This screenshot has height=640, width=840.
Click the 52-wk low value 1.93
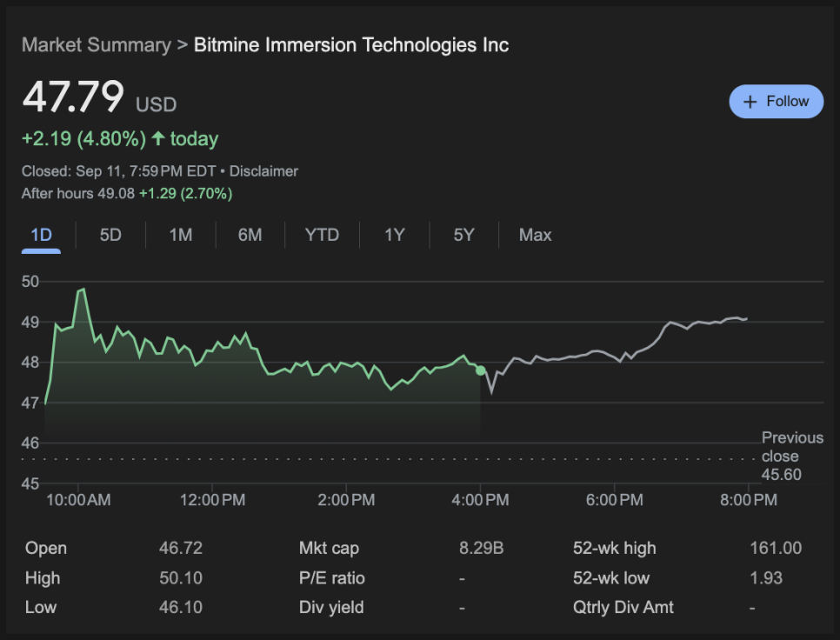coord(766,578)
